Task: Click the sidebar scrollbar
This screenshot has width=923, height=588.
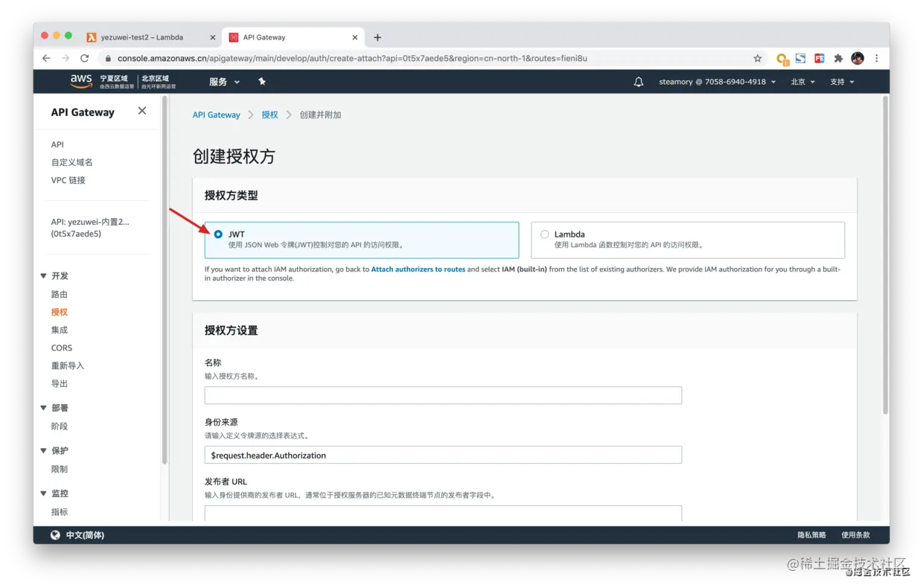Action: (165, 280)
